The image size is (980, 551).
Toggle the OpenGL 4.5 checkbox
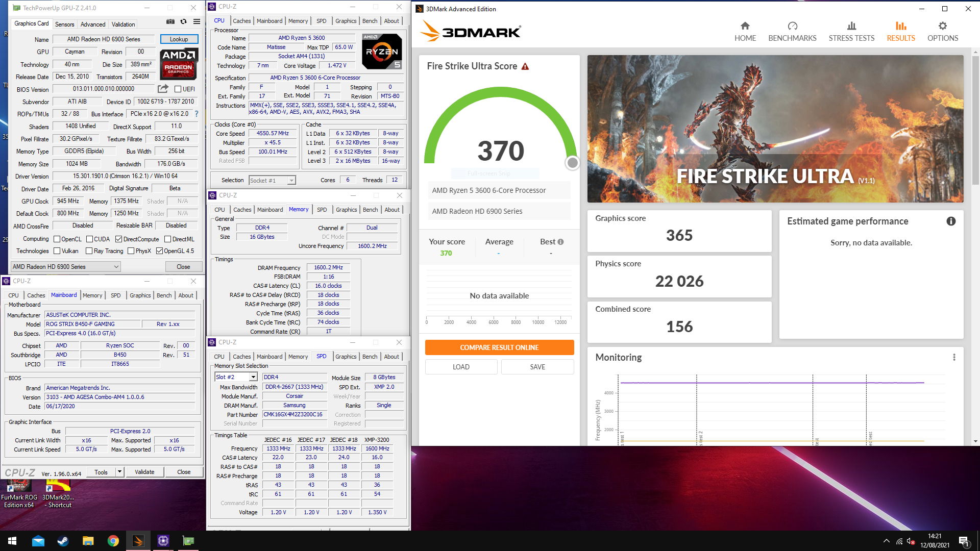pyautogui.click(x=159, y=251)
